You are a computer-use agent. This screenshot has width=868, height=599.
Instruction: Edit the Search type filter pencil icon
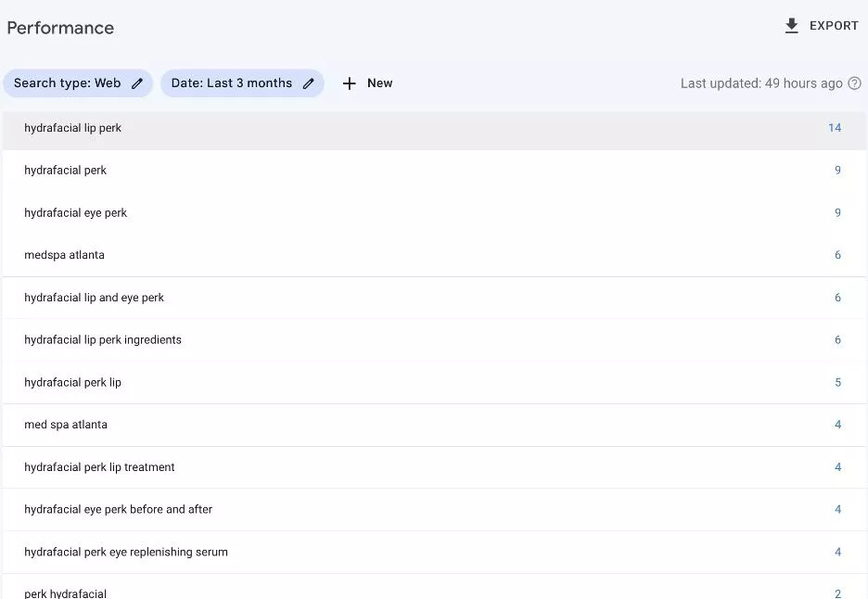point(137,83)
